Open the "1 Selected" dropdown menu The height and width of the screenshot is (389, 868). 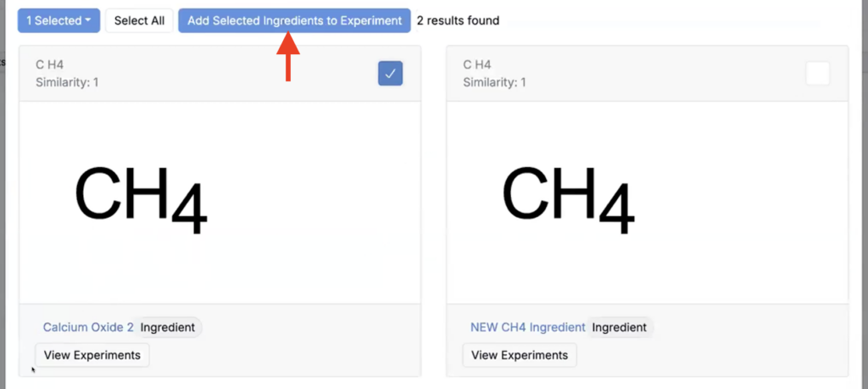point(58,20)
